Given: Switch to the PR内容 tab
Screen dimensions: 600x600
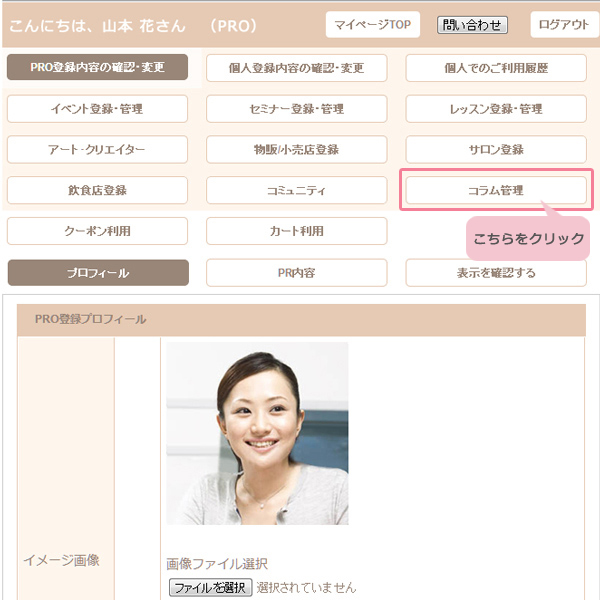Looking at the screenshot, I should [x=297, y=273].
